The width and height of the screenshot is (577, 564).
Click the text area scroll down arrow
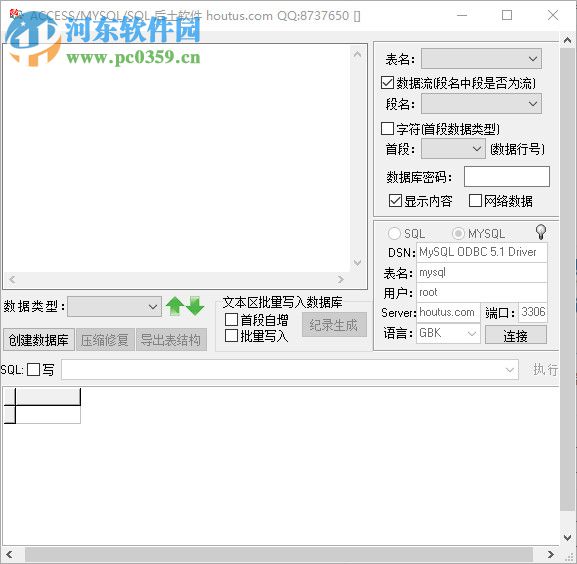click(357, 262)
